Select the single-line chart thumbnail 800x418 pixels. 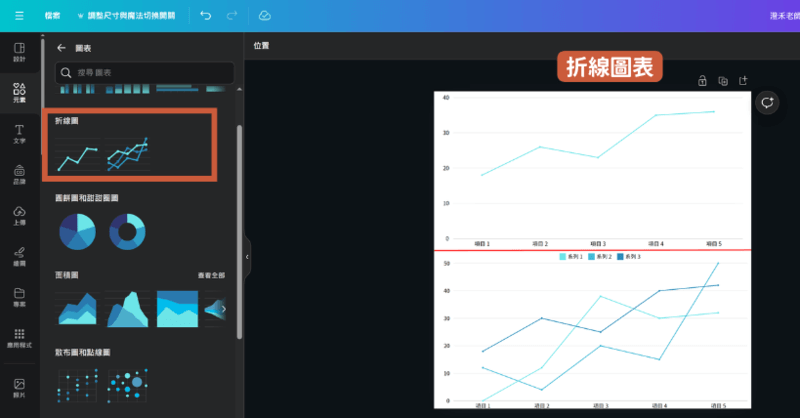pos(76,155)
